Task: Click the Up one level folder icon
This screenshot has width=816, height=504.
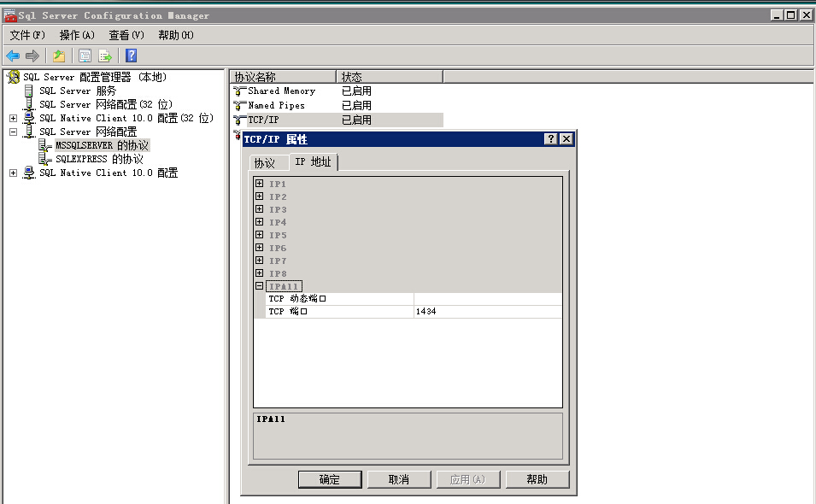Action: pos(59,56)
